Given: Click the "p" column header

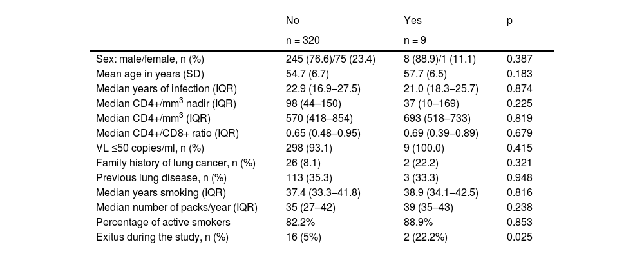Looking at the screenshot, I should pyautogui.click(x=510, y=21).
